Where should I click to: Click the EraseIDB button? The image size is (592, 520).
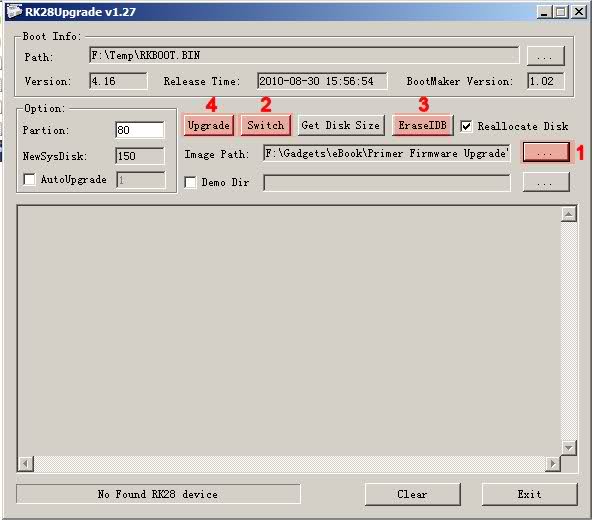point(422,125)
